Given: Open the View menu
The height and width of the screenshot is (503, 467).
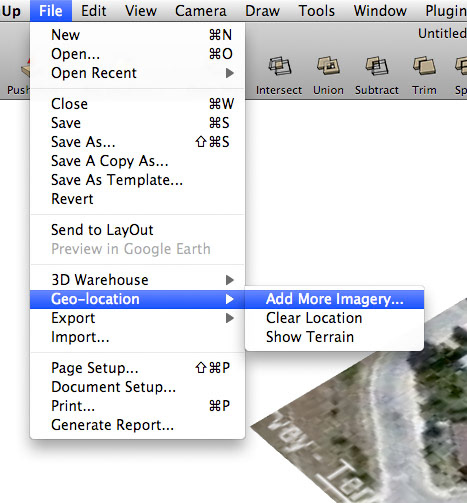Looking at the screenshot, I should 141,11.
